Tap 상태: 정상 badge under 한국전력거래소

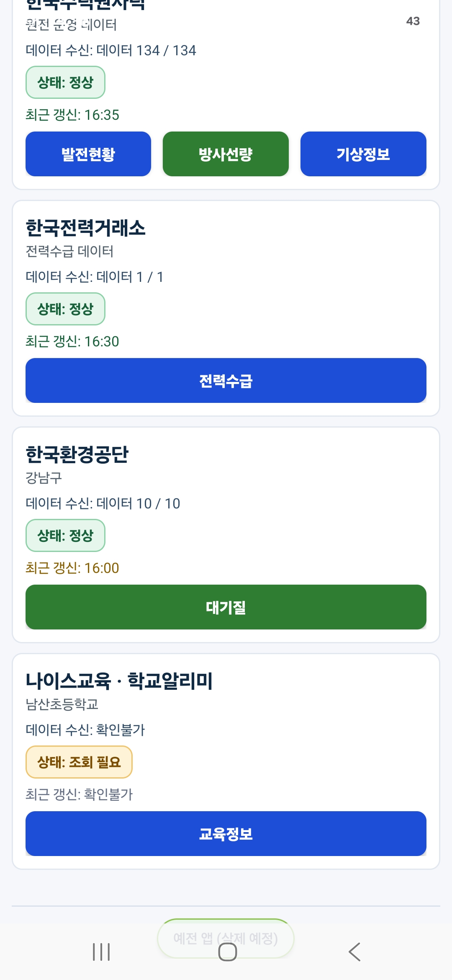click(x=65, y=309)
